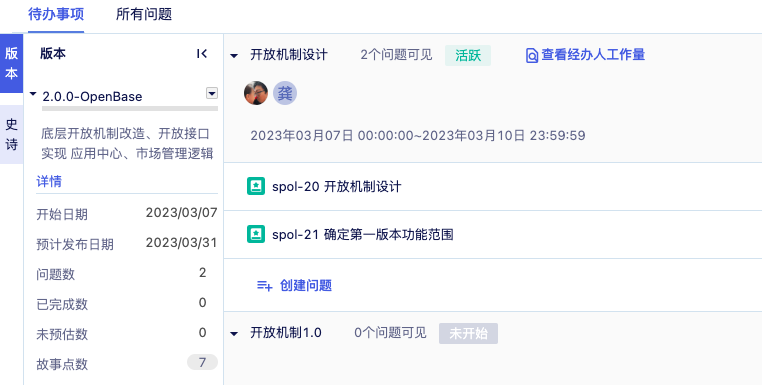Screen dimensions: 762x385
Task: Click the 问题数 label
Action: tap(55, 274)
